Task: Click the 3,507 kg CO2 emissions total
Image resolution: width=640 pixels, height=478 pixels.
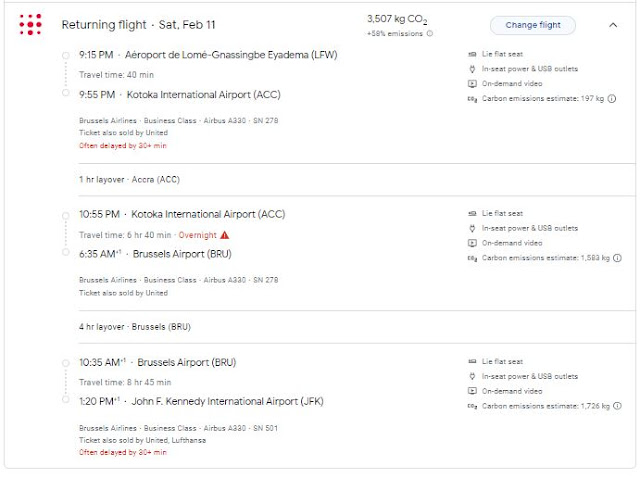Action: click(x=397, y=19)
